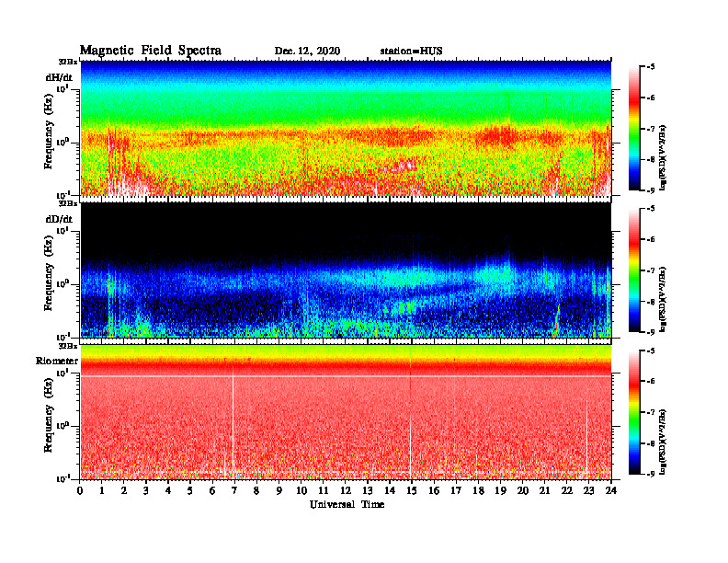
Task: Click the "17" hour tick label
Action: (x=457, y=491)
